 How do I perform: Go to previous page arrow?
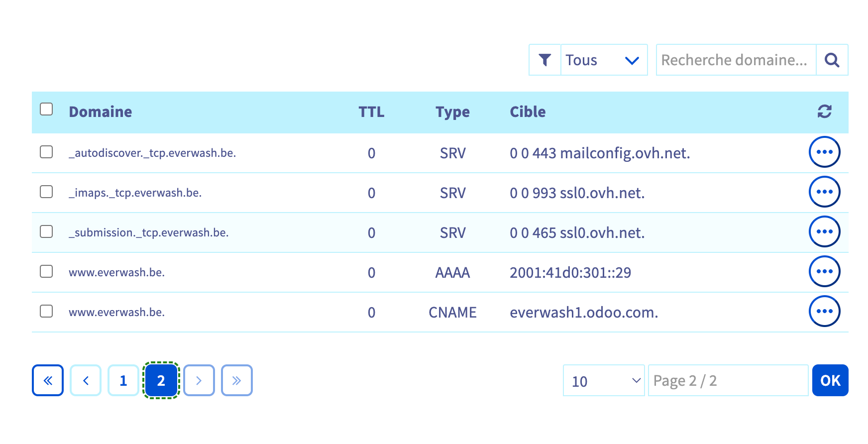point(86,381)
